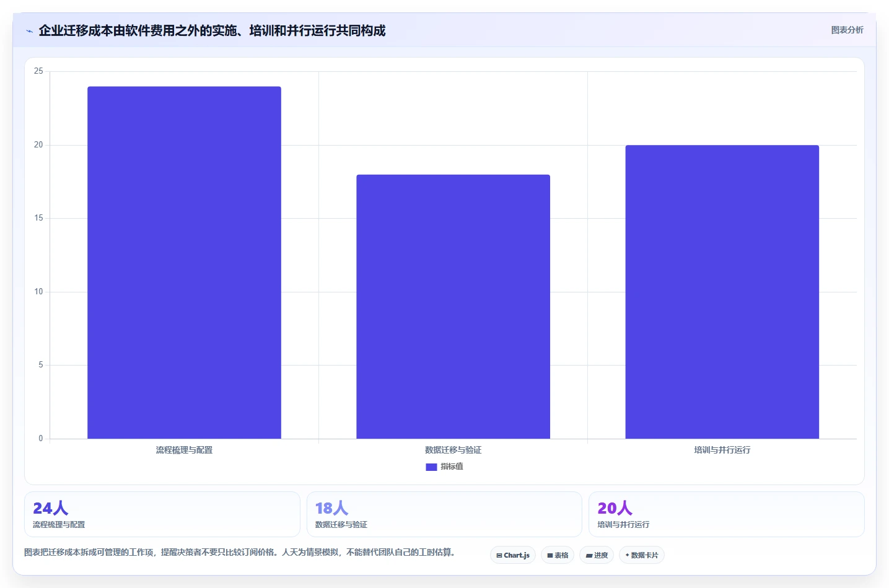Viewport: 889px width, 588px height.
Task: Click the chart title 企业迁移成本 heading
Action: (212, 30)
